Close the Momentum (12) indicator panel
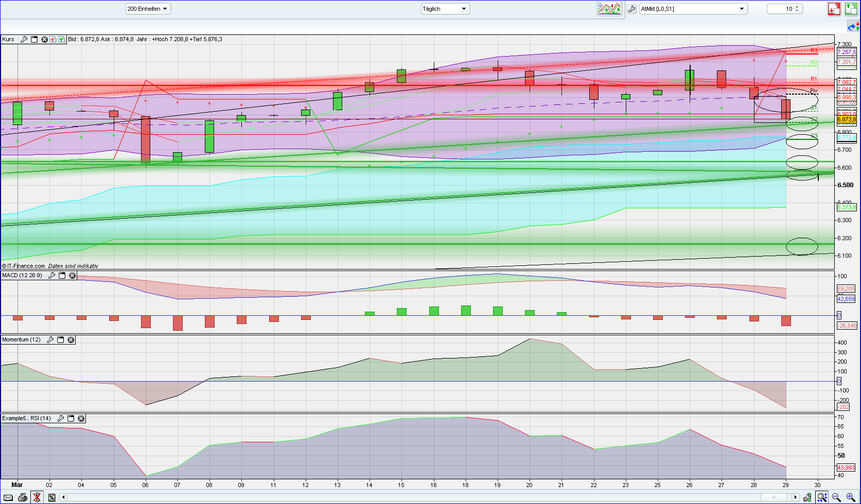The width and height of the screenshot is (861, 504). [x=71, y=340]
